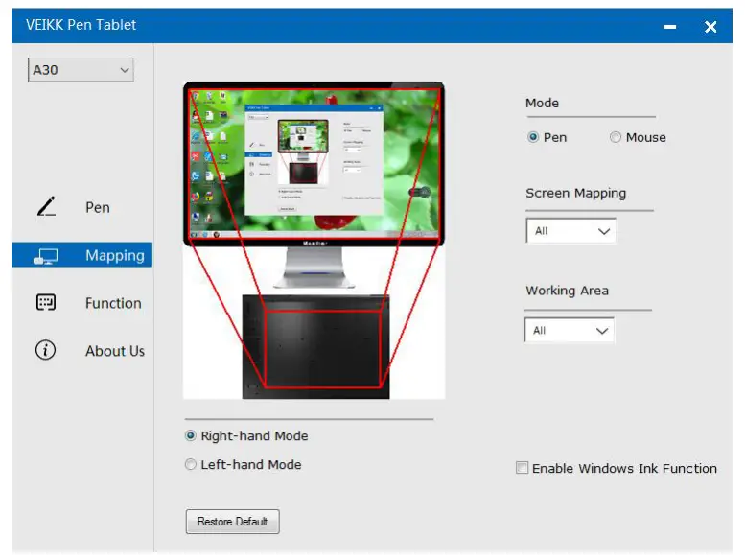Choose Right-hand Mode
This screenshot has height=560, width=745.
pyautogui.click(x=191, y=435)
